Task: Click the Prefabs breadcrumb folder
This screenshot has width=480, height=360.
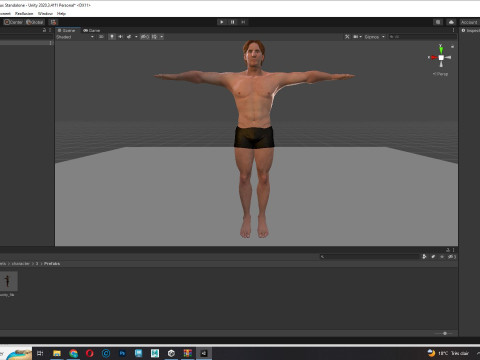Action: click(52, 263)
